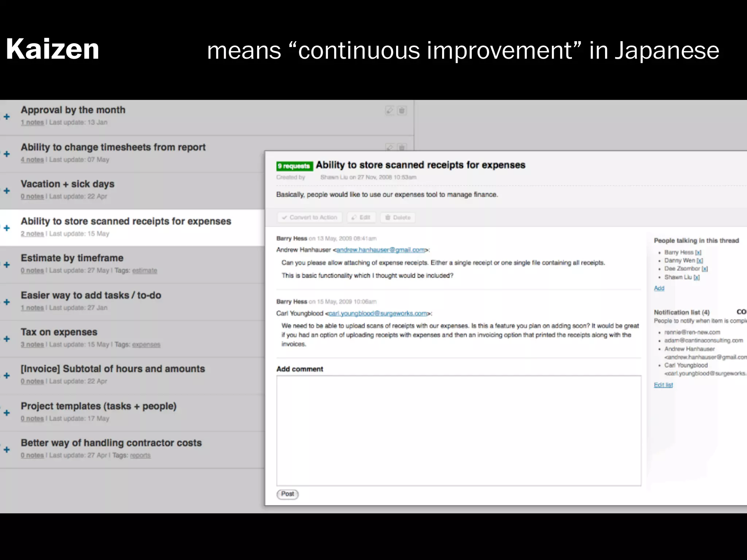747x560 pixels.
Task: Select 'Approval by the month' item title
Action: click(73, 110)
